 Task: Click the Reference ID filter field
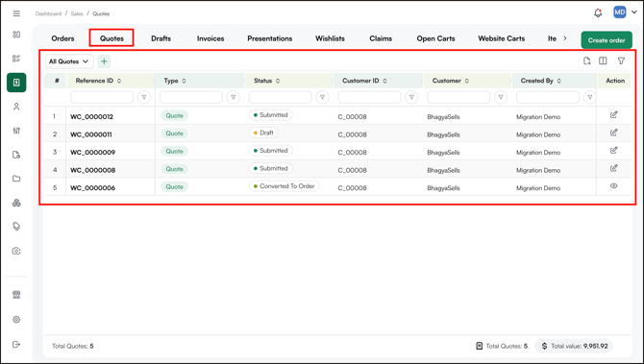click(x=102, y=97)
